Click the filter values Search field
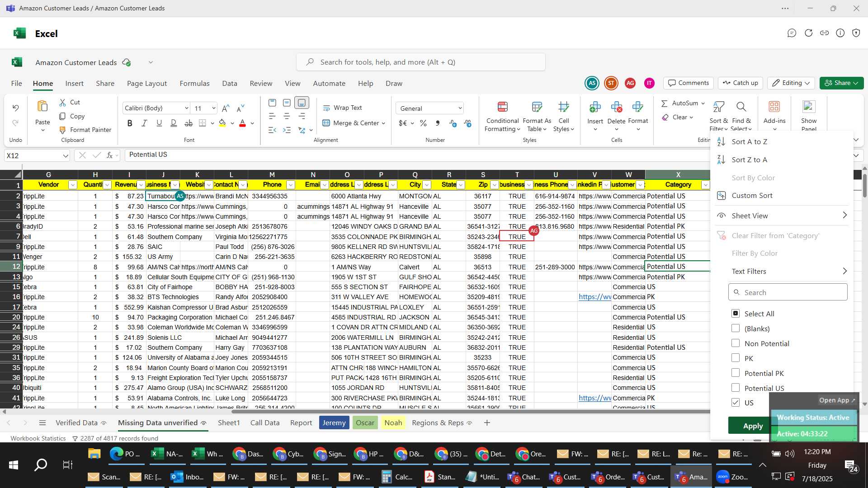The image size is (868, 488). pyautogui.click(x=788, y=292)
